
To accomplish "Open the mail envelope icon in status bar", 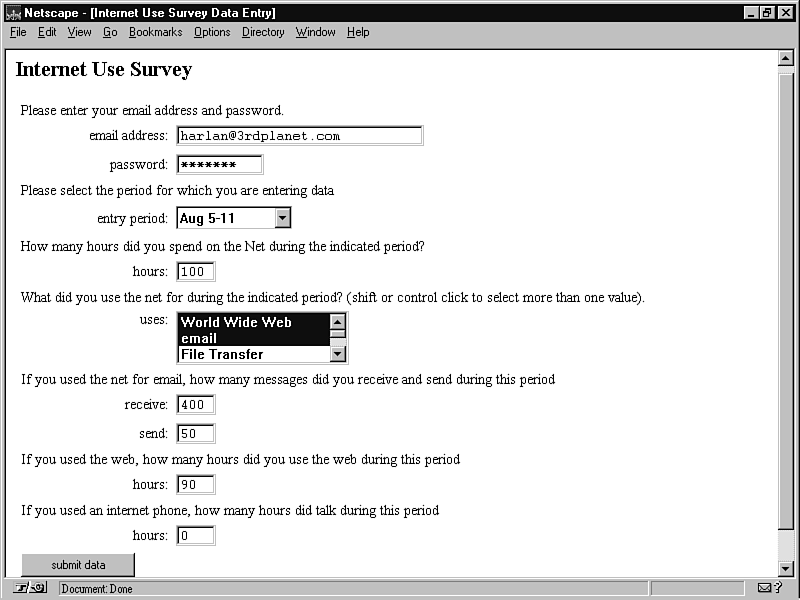I will tap(765, 588).
